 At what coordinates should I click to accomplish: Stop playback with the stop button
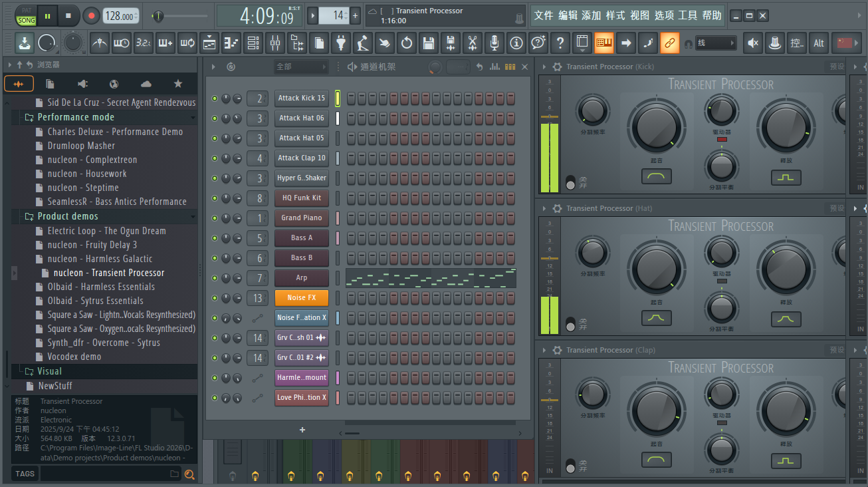click(x=68, y=15)
